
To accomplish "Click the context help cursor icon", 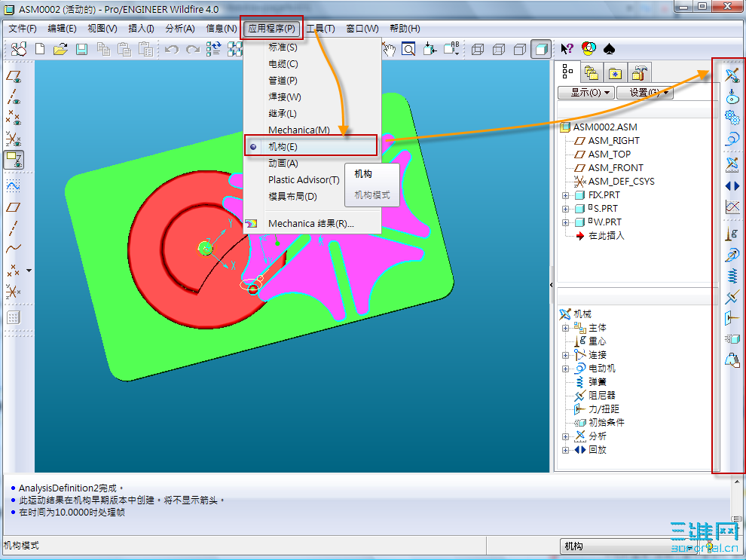I will coord(567,49).
